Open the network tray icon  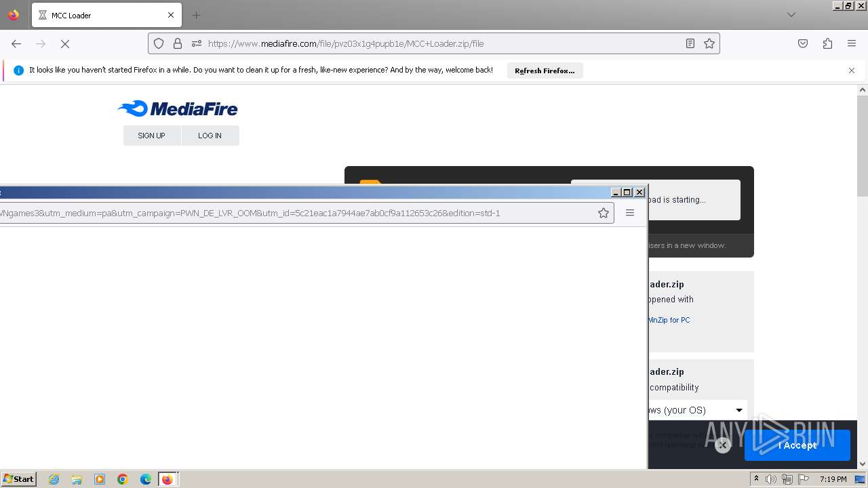787,479
